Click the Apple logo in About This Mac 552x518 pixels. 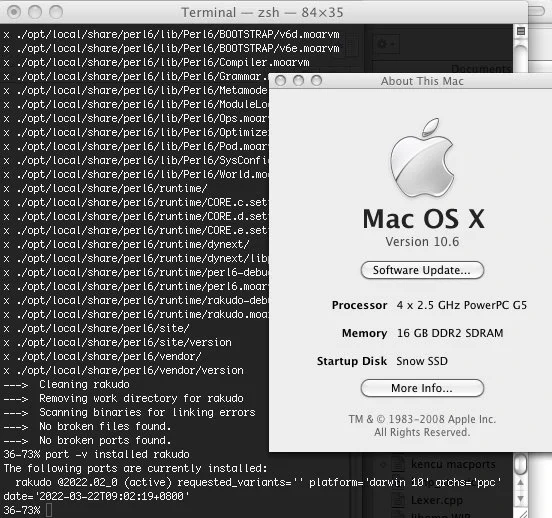pyautogui.click(x=422, y=157)
